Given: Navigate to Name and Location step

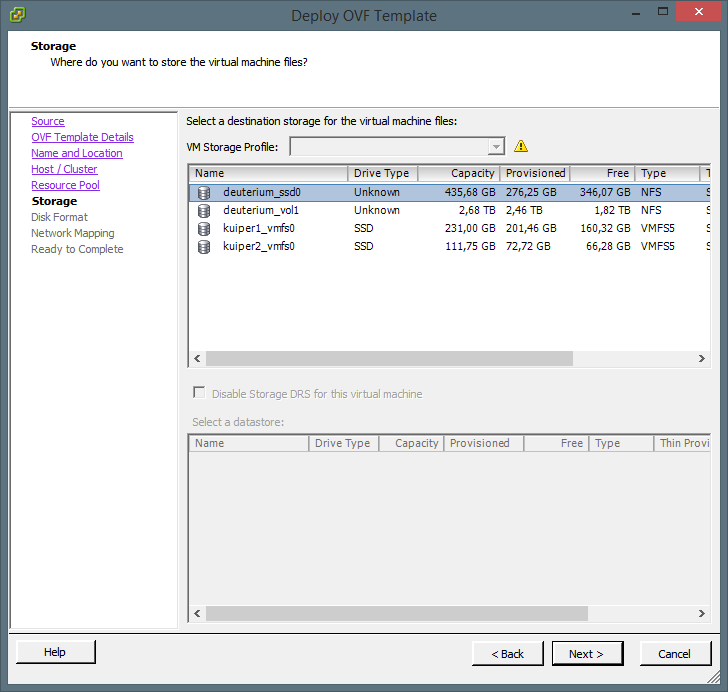Looking at the screenshot, I should tap(77, 153).
